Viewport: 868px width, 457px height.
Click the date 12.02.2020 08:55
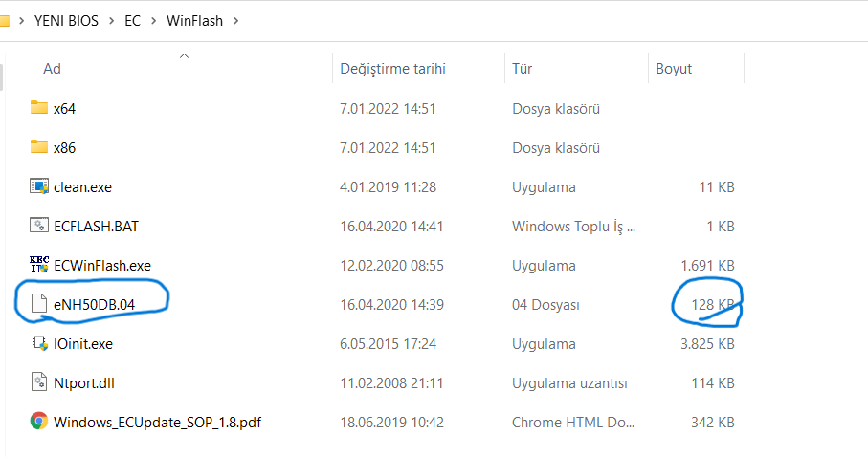(x=392, y=266)
